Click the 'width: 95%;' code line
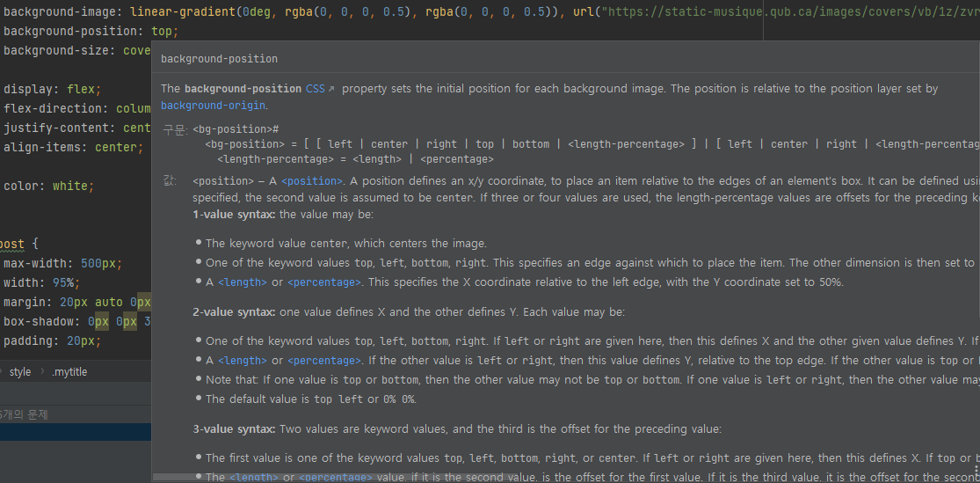980x483 pixels. tap(42, 282)
